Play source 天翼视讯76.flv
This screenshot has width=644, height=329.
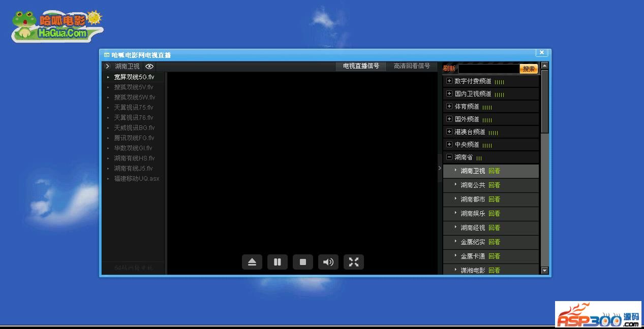click(x=134, y=118)
